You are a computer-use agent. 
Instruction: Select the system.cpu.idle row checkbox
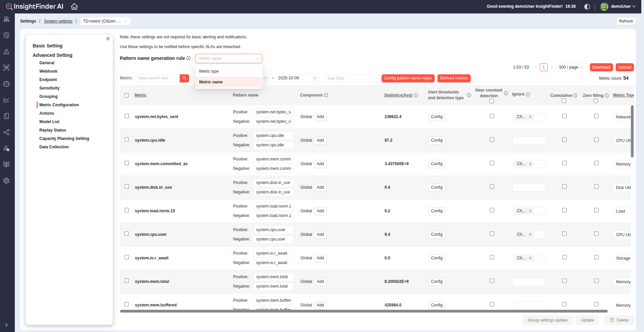point(127,140)
